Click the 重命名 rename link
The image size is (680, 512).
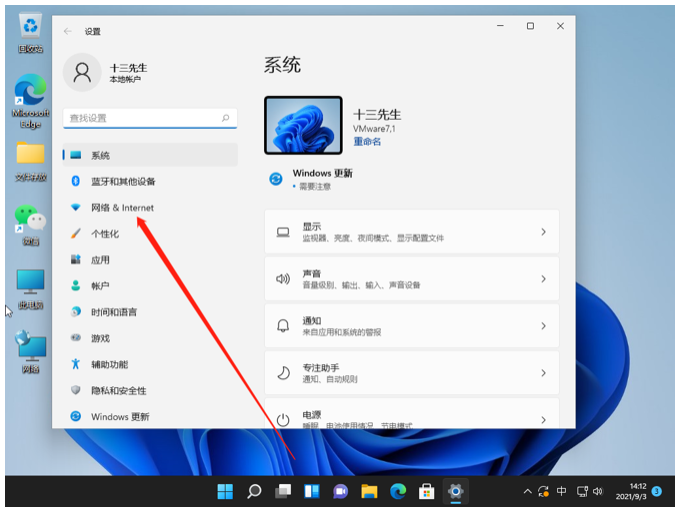pos(367,141)
